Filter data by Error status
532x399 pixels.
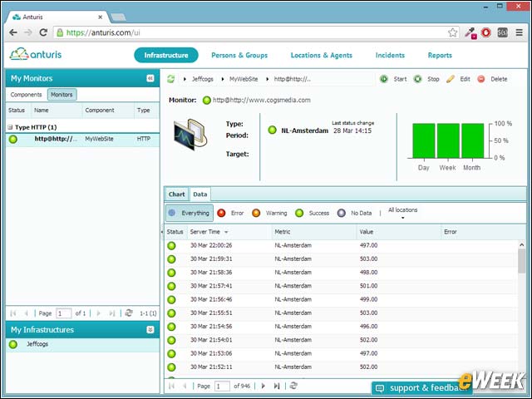pos(230,213)
